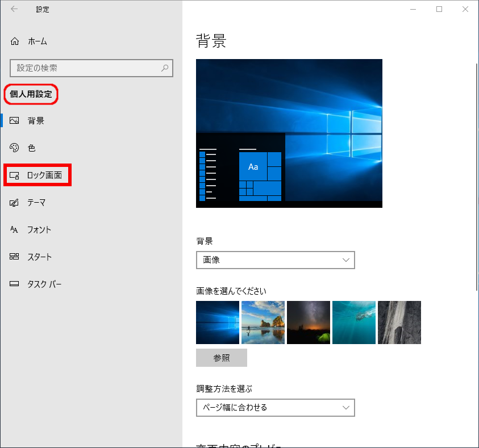This screenshot has width=479, height=448.
Task: Click the search magnifier icon
Action: pos(165,68)
